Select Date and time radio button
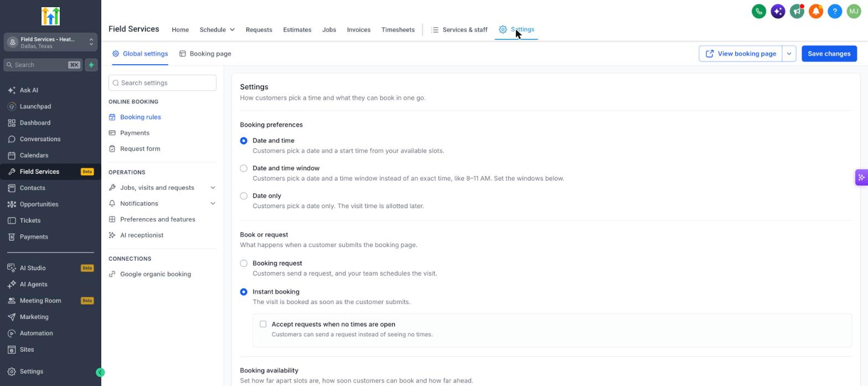 [244, 141]
